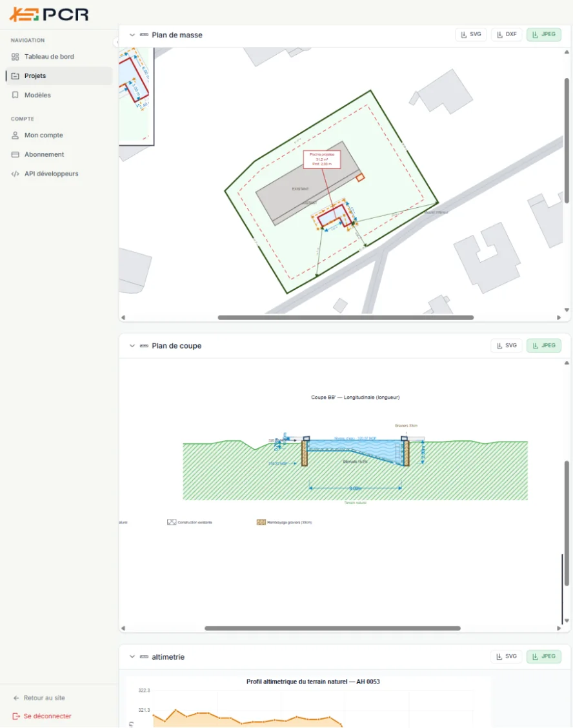
Task: Click Plan de masse vertical scrollbar
Action: pyautogui.click(x=567, y=141)
